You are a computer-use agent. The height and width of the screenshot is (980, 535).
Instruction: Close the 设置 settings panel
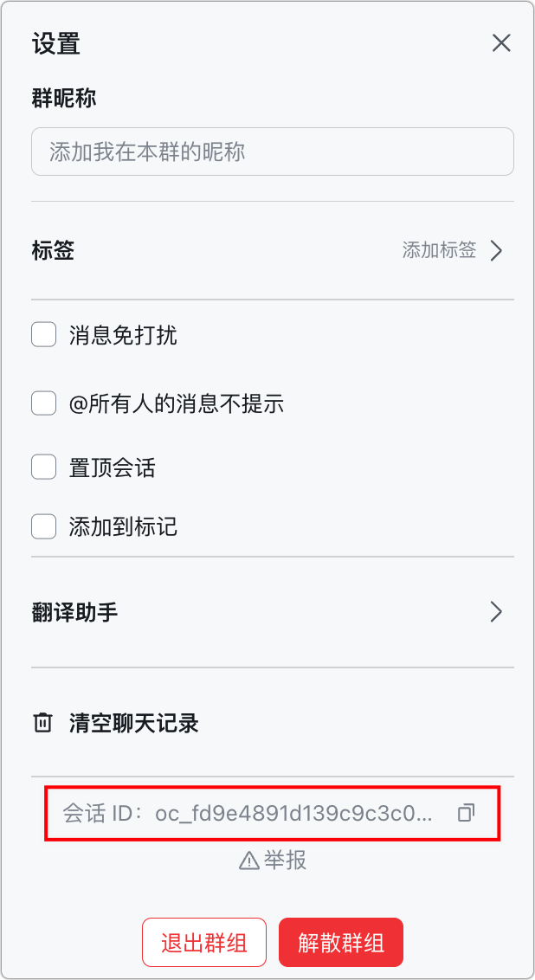click(x=501, y=43)
